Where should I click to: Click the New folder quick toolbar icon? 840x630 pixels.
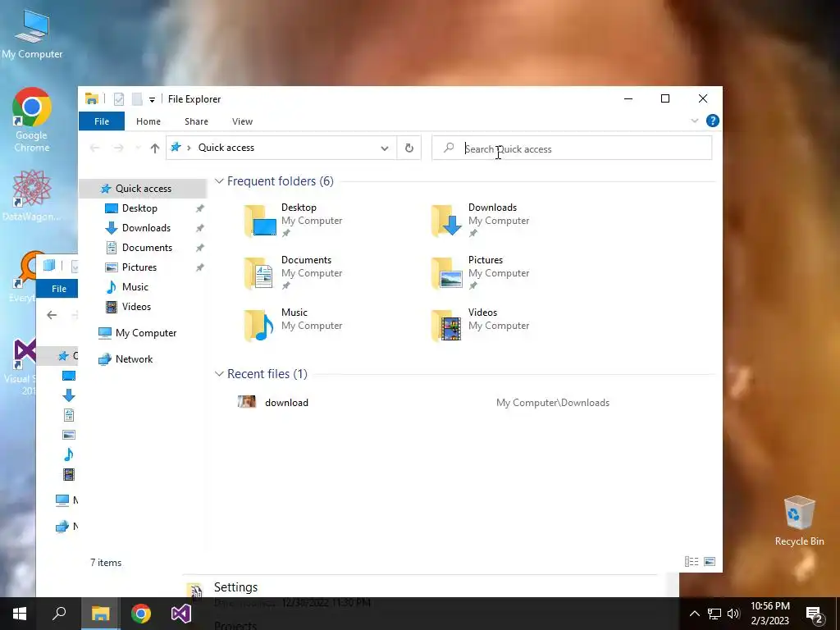pyautogui.click(x=137, y=99)
